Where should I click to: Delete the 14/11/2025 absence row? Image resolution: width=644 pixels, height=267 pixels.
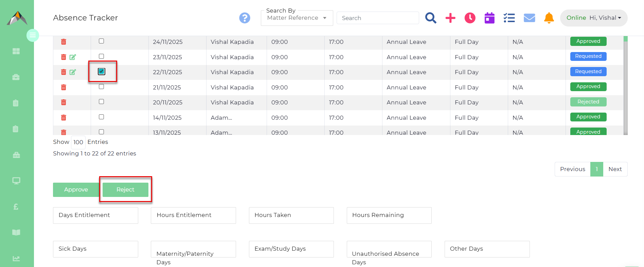click(x=64, y=118)
